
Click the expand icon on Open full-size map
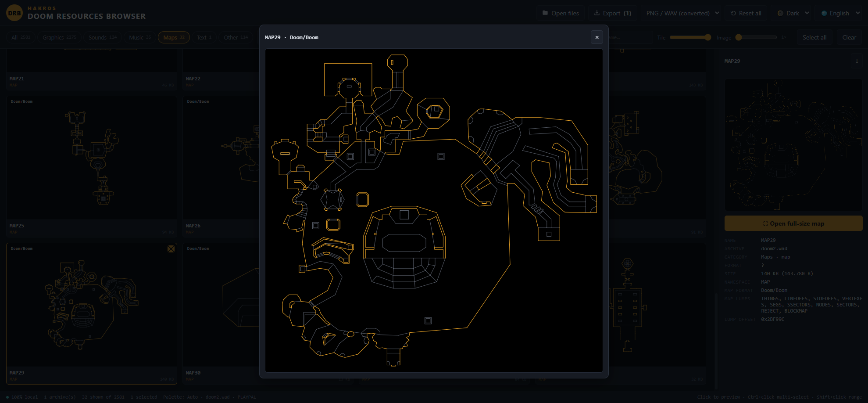coord(765,223)
